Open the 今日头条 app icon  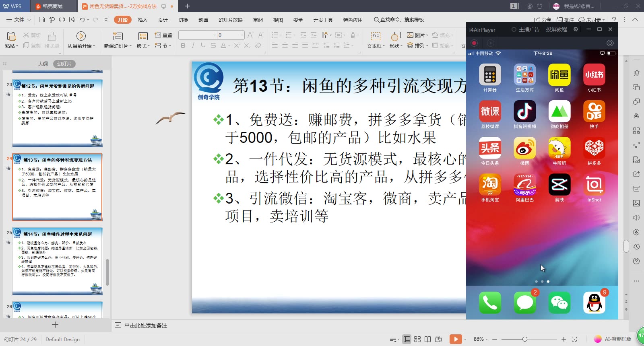[490, 148]
